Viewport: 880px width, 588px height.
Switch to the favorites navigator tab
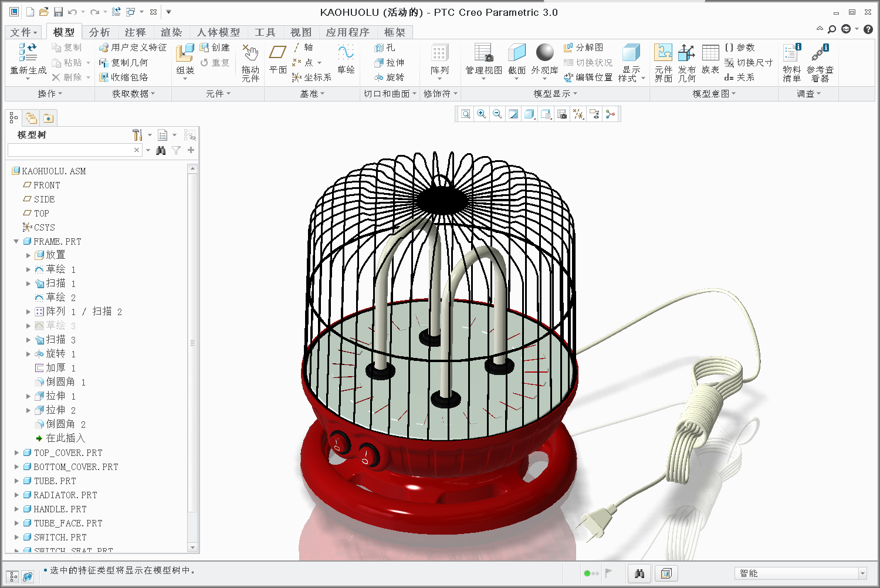tap(48, 118)
